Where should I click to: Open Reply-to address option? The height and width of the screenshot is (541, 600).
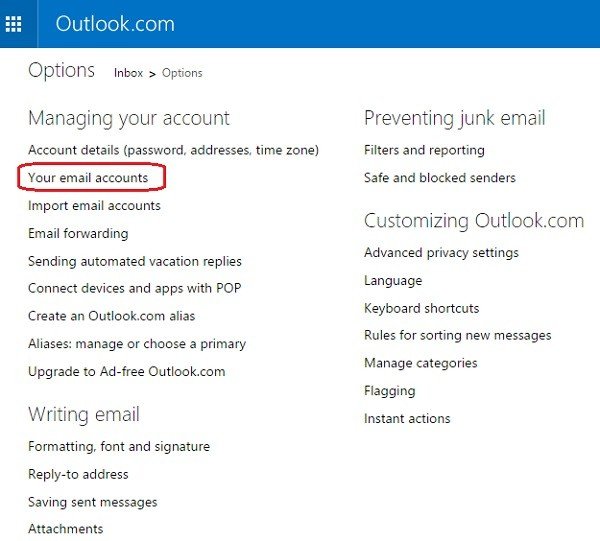point(78,474)
